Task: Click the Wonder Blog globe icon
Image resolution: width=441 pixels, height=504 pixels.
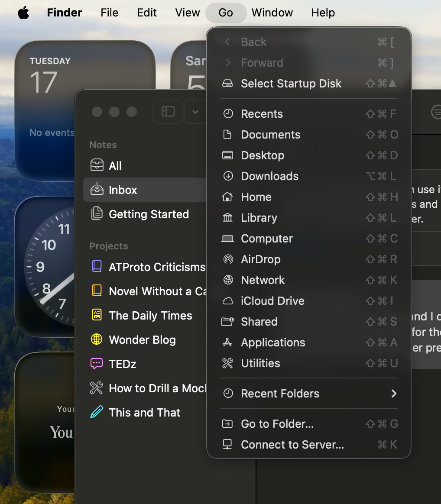Action: pyautogui.click(x=97, y=339)
